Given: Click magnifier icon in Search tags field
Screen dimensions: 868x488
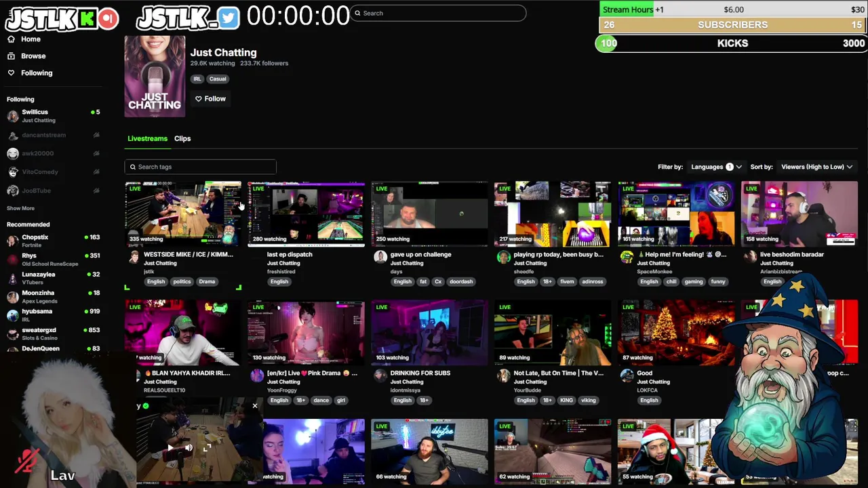Looking at the screenshot, I should click(133, 167).
